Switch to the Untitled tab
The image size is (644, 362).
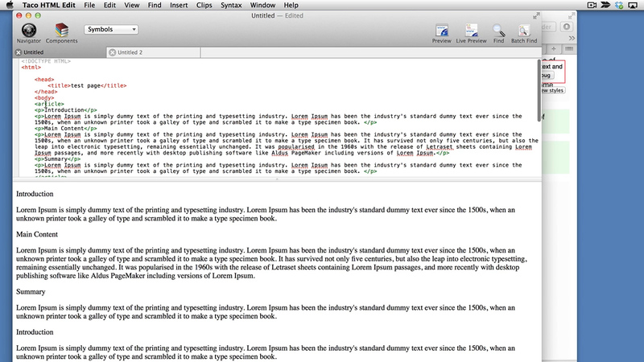click(x=60, y=52)
